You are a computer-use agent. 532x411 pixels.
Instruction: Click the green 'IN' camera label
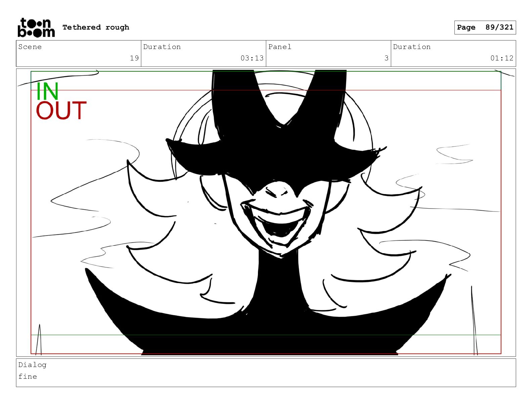coord(47,91)
